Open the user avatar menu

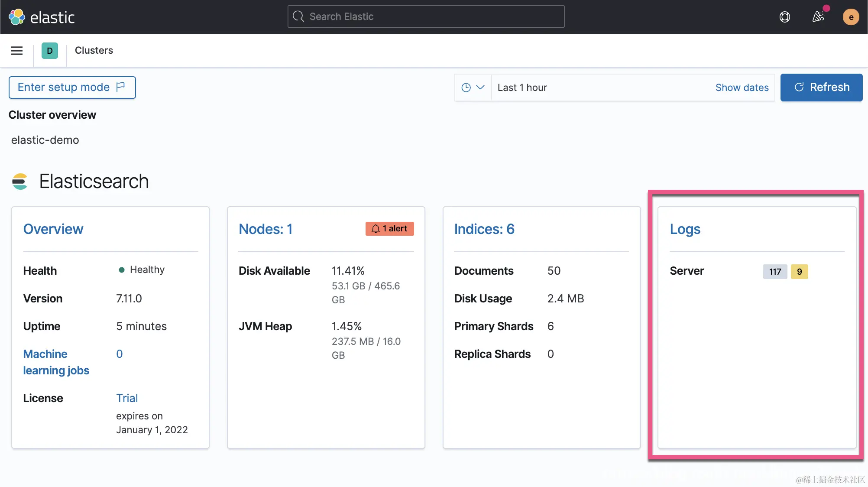click(851, 17)
